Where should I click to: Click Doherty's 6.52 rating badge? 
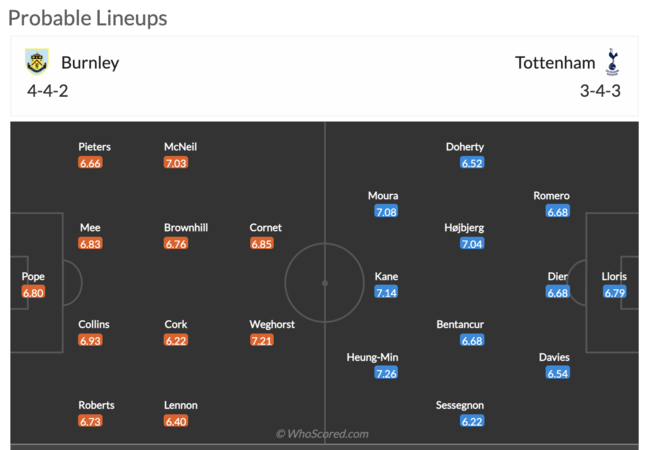pyautogui.click(x=472, y=163)
